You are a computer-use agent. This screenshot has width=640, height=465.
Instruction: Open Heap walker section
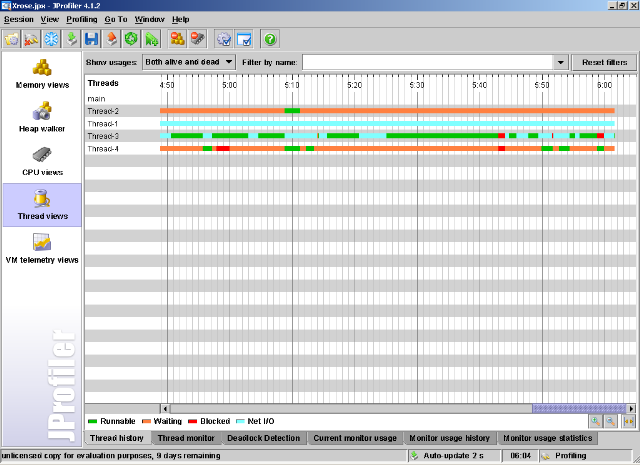42,118
